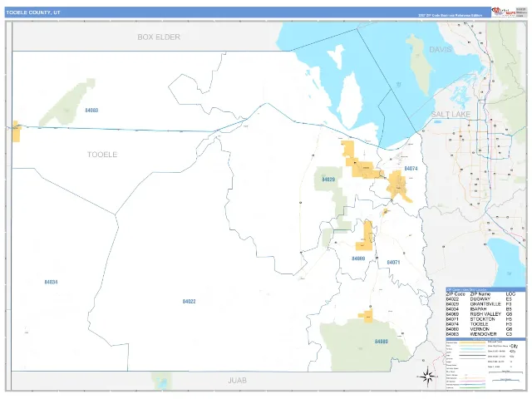Click ZIP code label 84069 on the map

tap(358, 259)
